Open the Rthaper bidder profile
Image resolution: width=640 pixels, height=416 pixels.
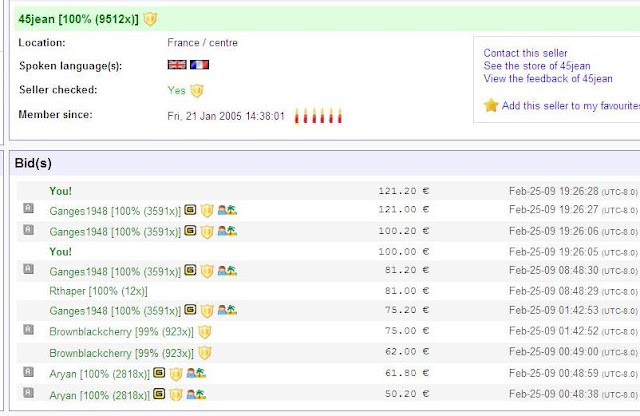pos(98,291)
